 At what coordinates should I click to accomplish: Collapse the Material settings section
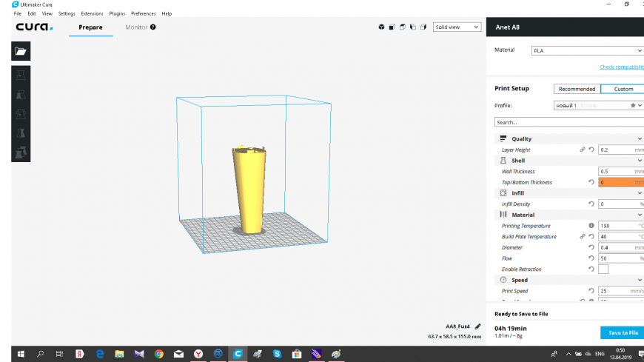tap(569, 215)
